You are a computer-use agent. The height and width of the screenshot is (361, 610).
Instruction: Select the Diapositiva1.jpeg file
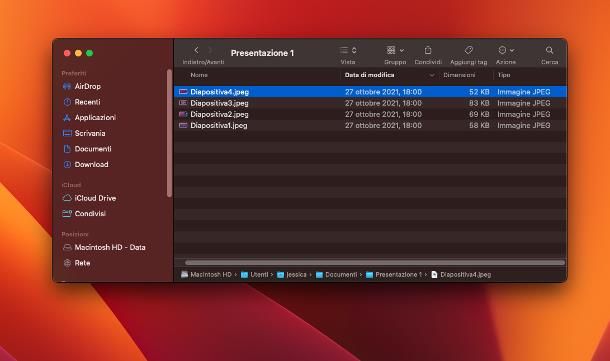click(219, 125)
